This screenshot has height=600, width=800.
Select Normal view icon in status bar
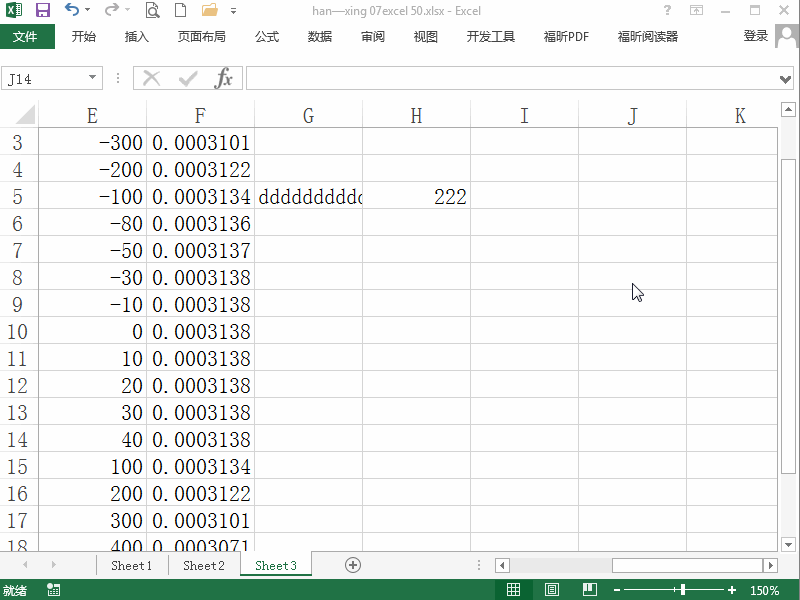coord(514,589)
